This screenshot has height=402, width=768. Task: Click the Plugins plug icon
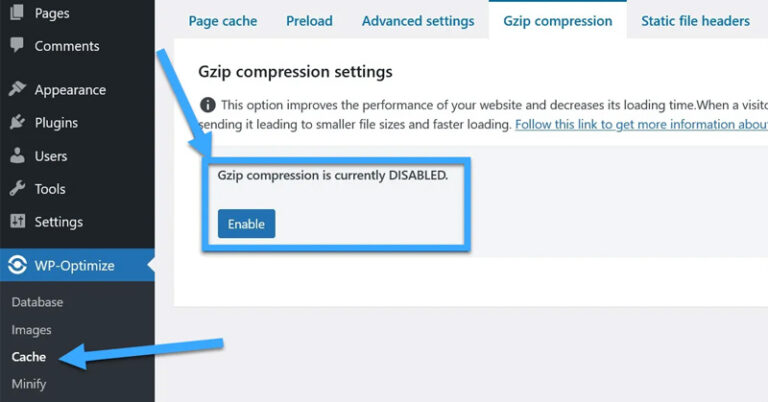[x=17, y=123]
